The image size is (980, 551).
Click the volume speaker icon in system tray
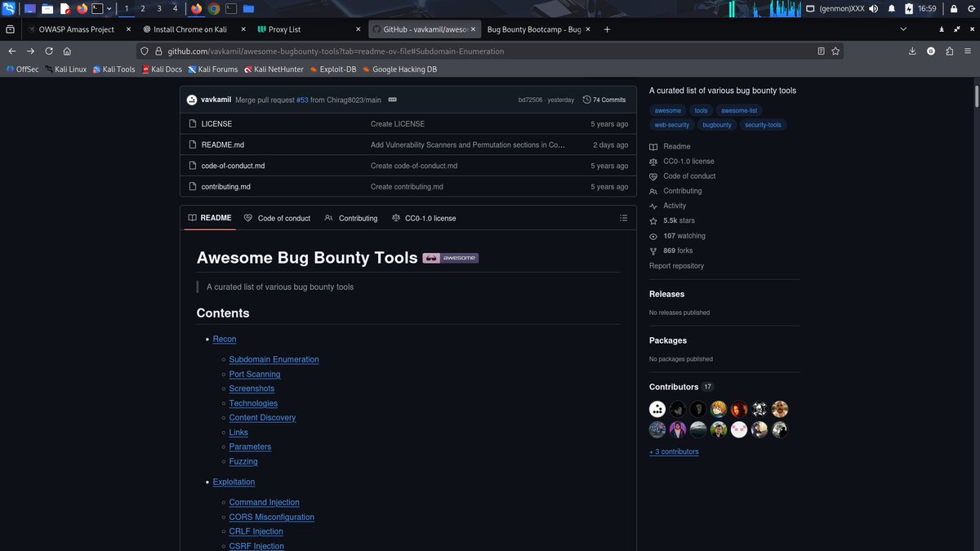tap(874, 9)
